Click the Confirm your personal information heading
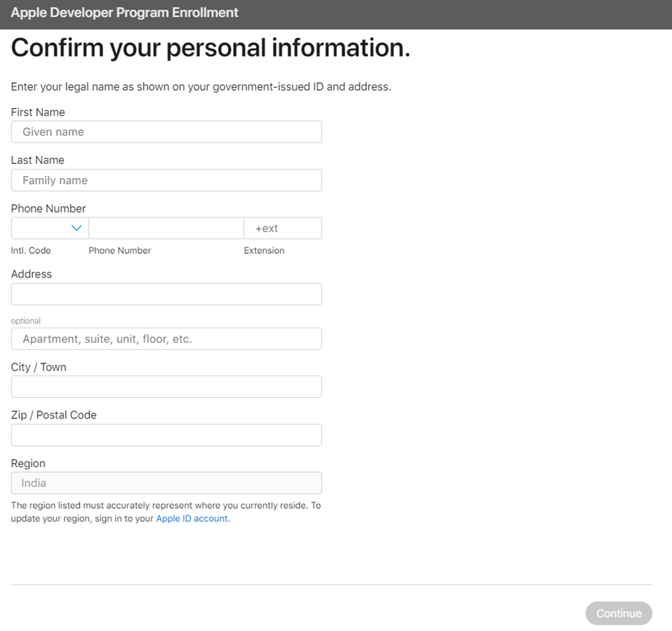 210,48
